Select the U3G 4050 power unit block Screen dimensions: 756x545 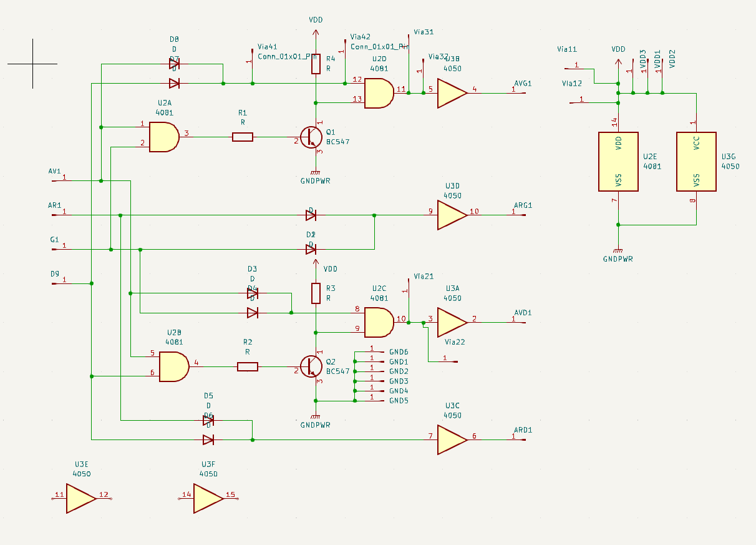pos(696,161)
